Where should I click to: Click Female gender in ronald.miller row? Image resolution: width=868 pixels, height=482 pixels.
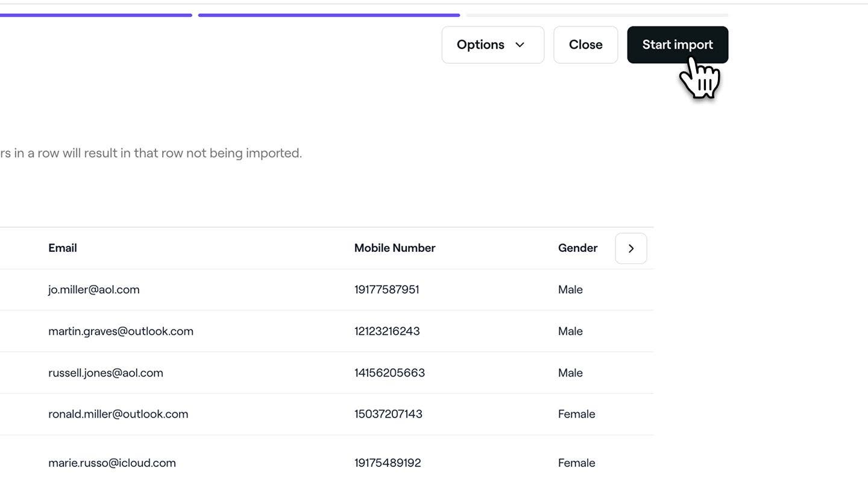(x=576, y=414)
